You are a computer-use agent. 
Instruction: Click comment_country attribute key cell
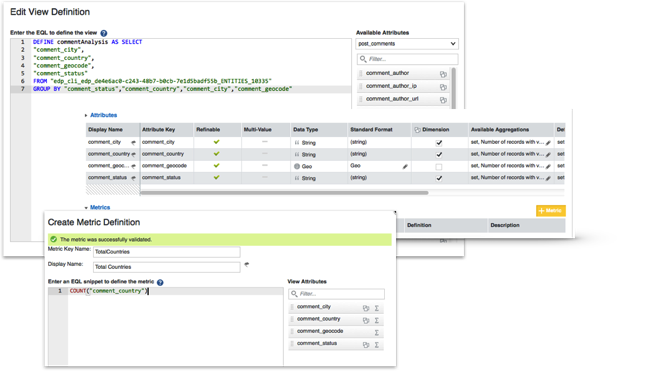pyautogui.click(x=167, y=154)
